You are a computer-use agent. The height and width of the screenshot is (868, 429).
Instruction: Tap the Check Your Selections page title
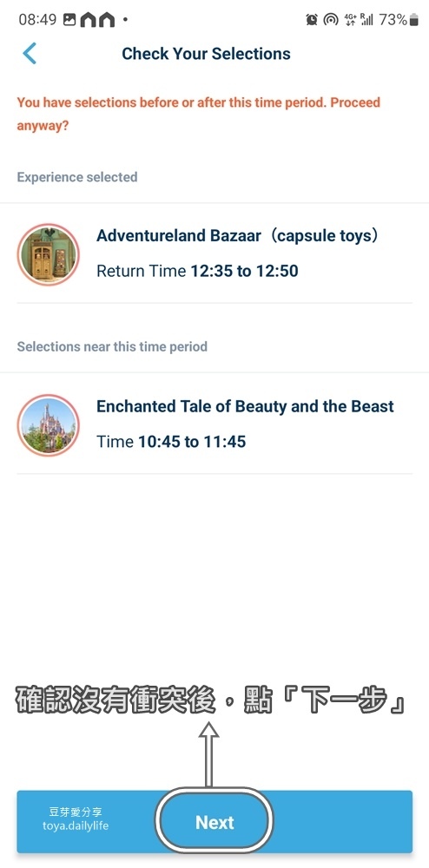(x=206, y=54)
